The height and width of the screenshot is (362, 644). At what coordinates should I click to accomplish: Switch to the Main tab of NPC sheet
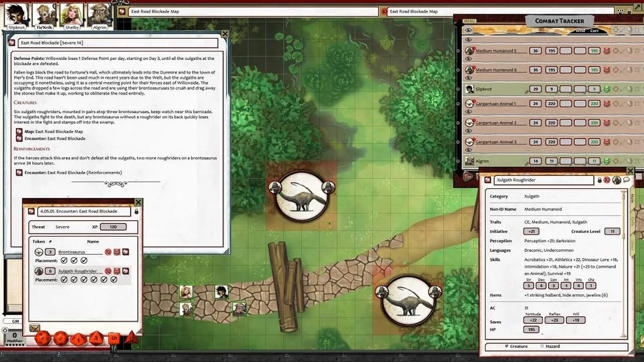632,199
